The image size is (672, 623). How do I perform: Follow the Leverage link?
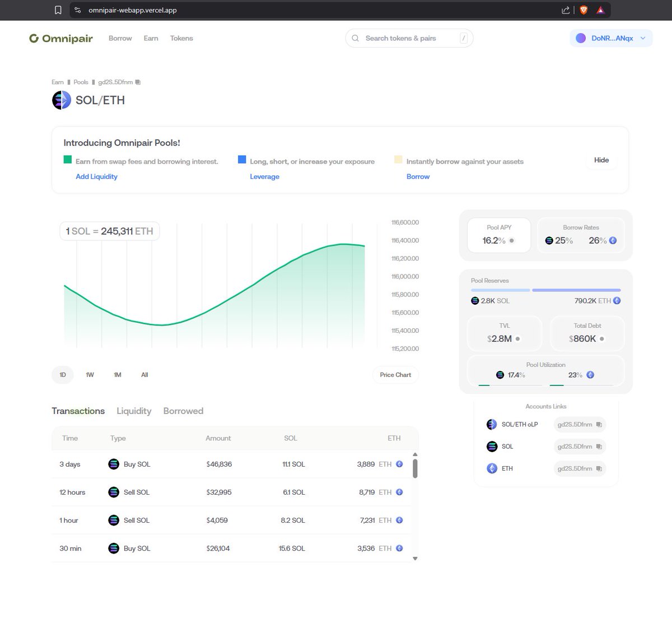pos(264,176)
